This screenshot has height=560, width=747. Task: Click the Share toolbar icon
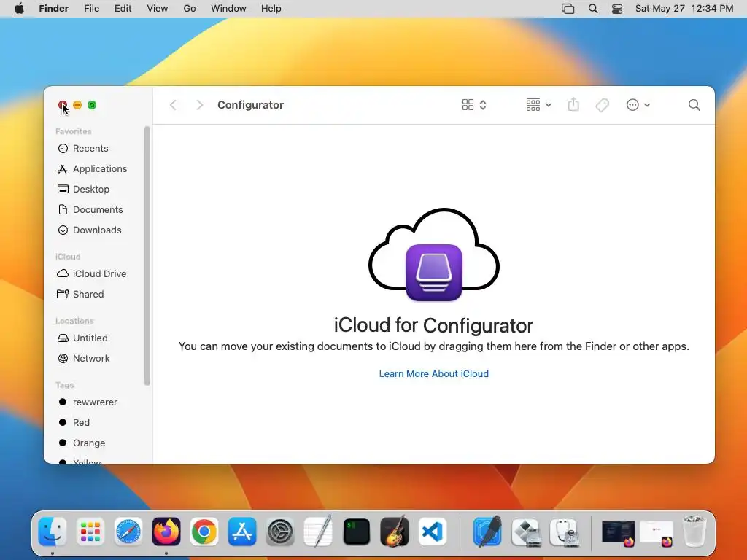coord(573,104)
